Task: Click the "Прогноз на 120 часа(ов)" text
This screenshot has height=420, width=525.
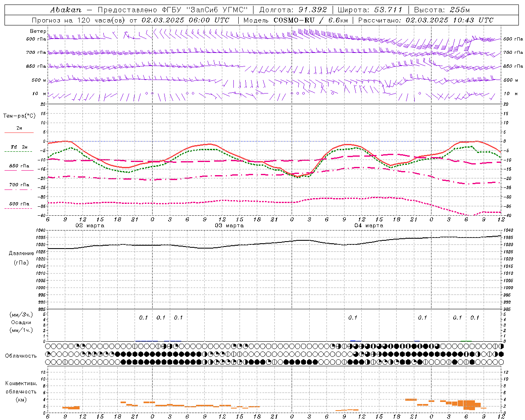Action: [x=79, y=20]
